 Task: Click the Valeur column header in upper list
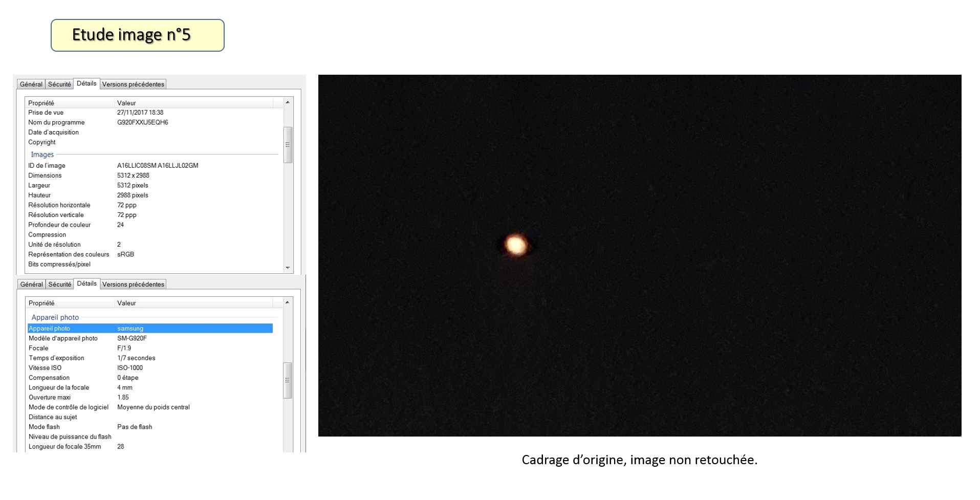click(x=194, y=103)
